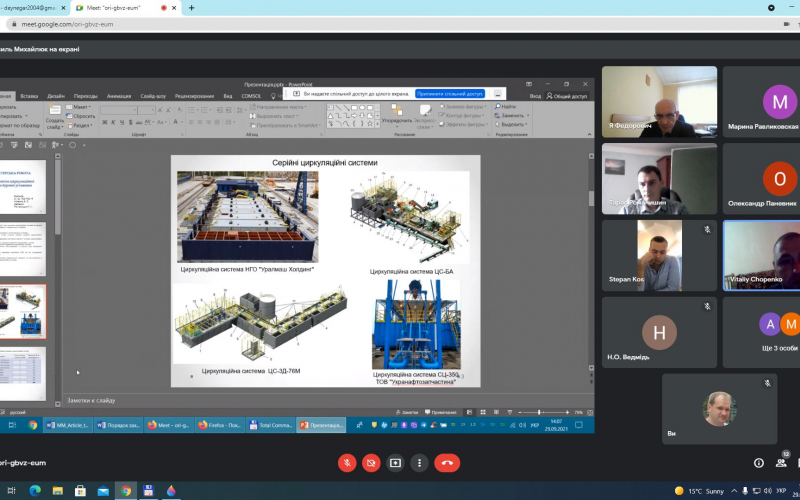Screen dimensions: 800x500
Task: Open Вставка tab in shared PowerPoint
Action: [x=29, y=96]
